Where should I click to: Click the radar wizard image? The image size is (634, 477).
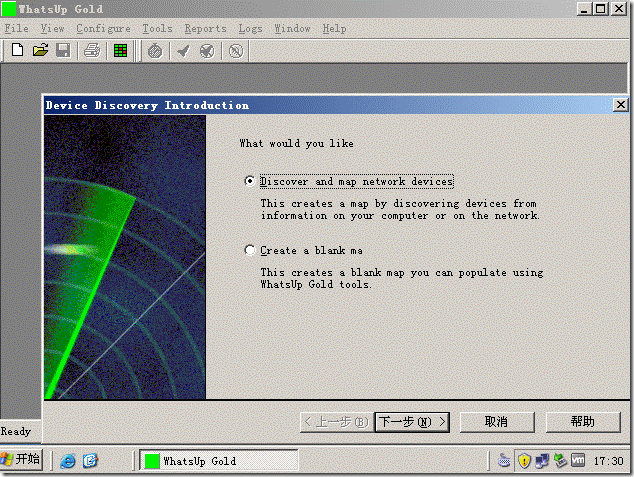coord(125,257)
